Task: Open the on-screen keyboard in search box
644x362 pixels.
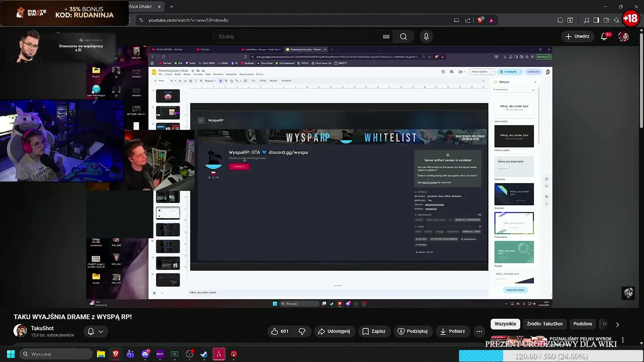Action: (x=386, y=36)
